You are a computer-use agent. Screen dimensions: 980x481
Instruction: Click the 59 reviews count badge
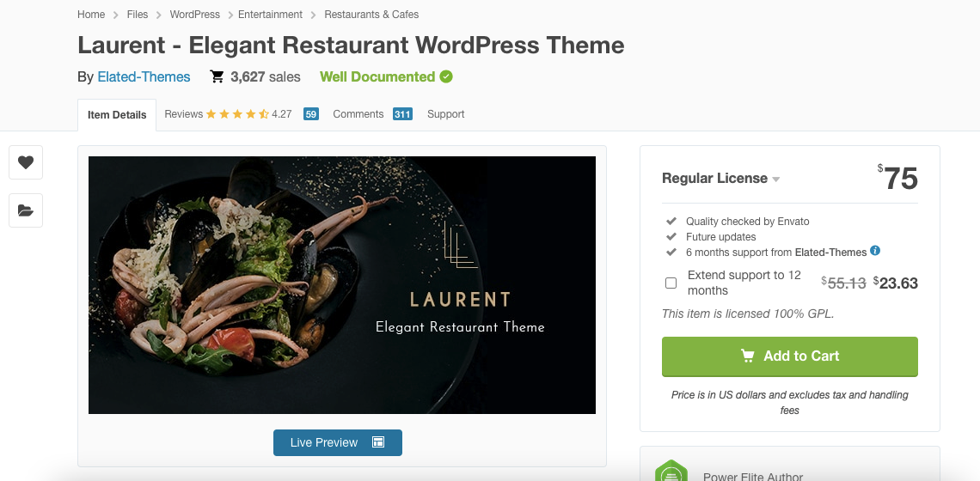click(310, 114)
